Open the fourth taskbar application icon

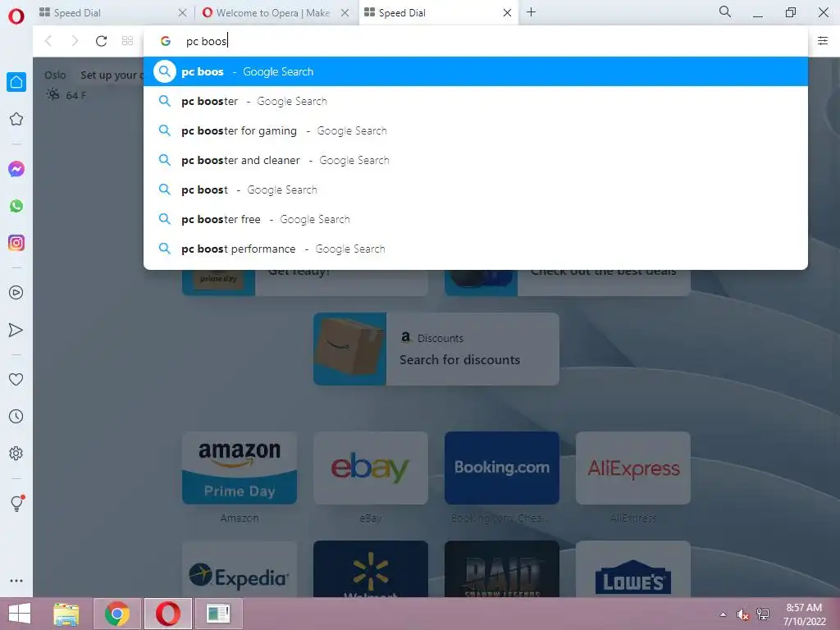pyautogui.click(x=218, y=614)
